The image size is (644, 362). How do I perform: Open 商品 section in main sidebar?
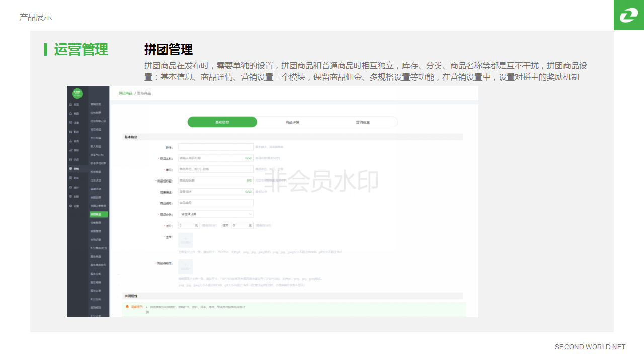[74, 114]
